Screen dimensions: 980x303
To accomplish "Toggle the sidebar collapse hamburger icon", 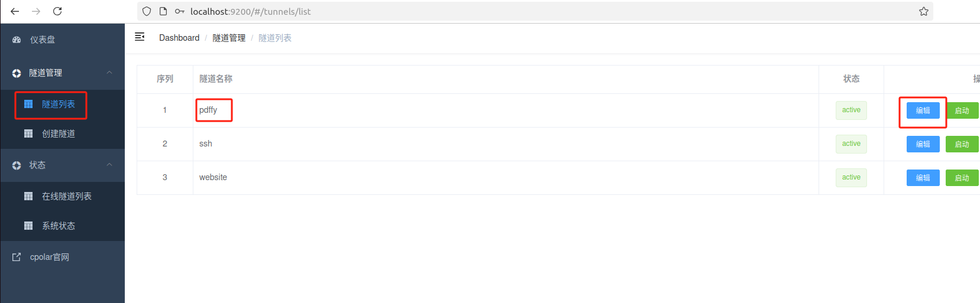I will (x=140, y=37).
